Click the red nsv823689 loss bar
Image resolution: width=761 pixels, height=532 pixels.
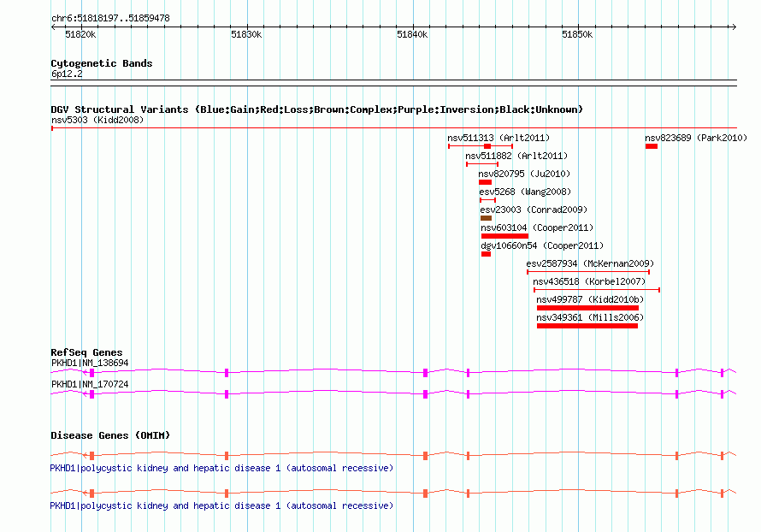(x=652, y=146)
